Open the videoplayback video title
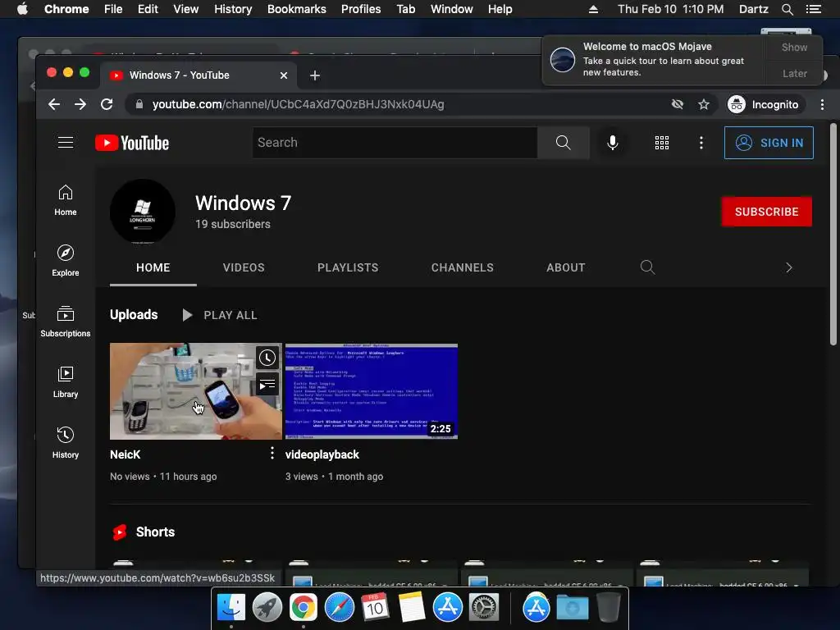840x630 pixels. click(x=322, y=454)
